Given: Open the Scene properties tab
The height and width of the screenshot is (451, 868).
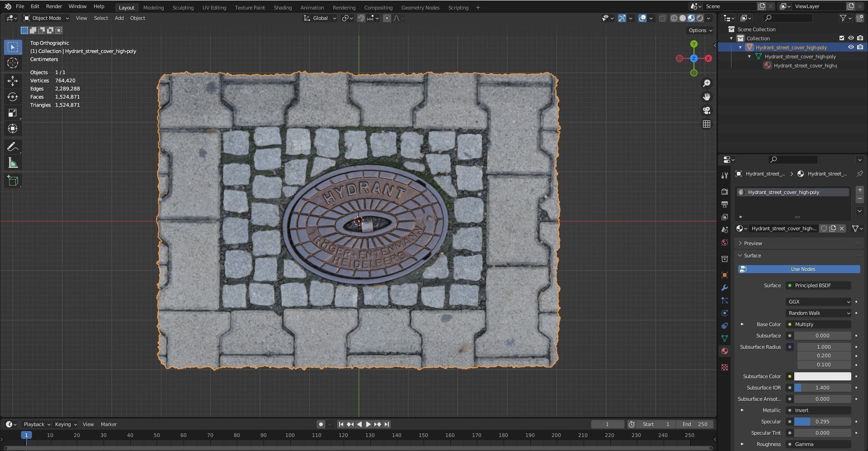Looking at the screenshot, I should (725, 230).
